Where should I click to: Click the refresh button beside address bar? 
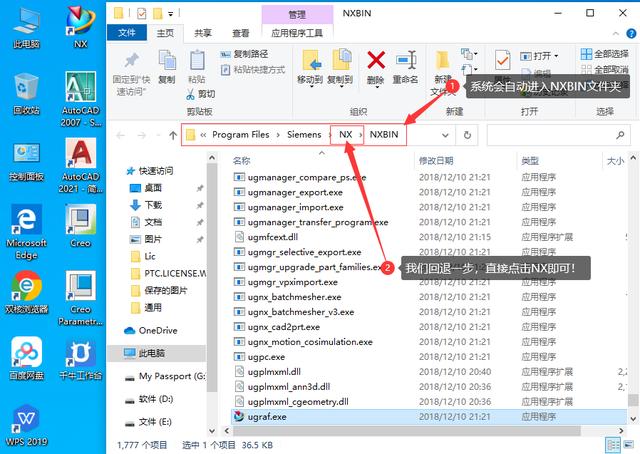coord(467,135)
